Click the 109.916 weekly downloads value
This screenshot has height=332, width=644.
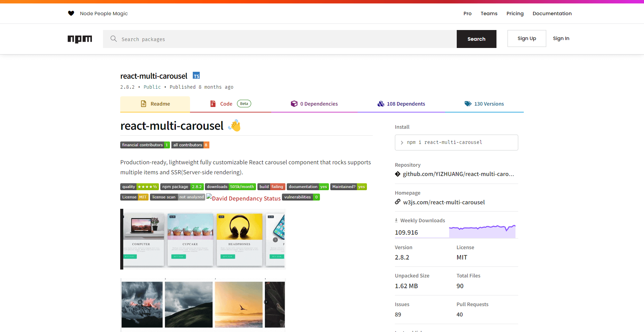click(x=406, y=233)
